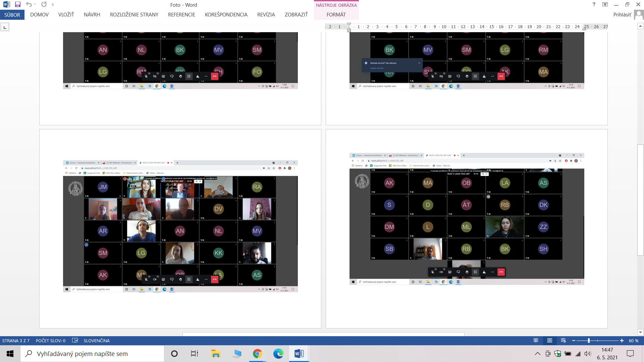Click the SLOVENČINA language indicator
Image resolution: width=644 pixels, height=362 pixels.
tap(97, 341)
